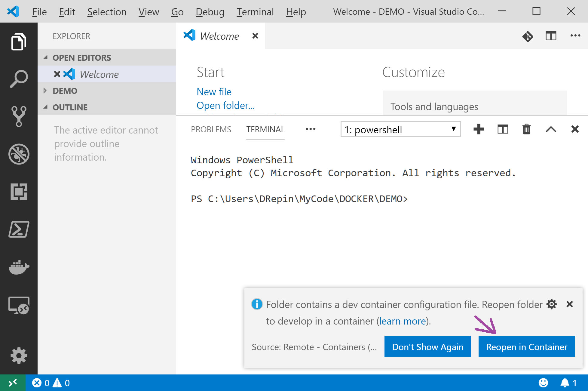
Task: Select Welcome entry in Open Editors
Action: pyautogui.click(x=107, y=74)
